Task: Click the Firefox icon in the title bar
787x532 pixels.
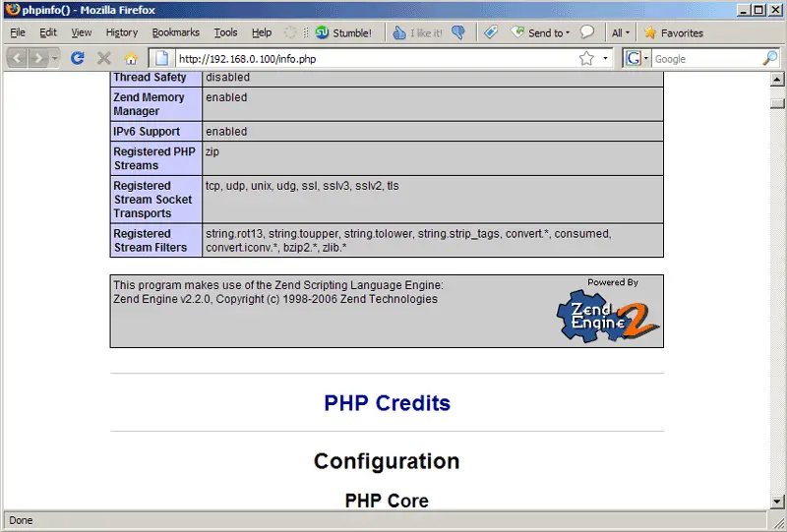Action: pyautogui.click(x=13, y=10)
